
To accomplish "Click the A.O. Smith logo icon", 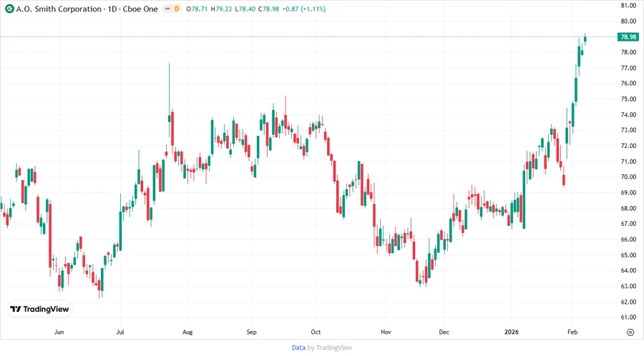I will [9, 9].
